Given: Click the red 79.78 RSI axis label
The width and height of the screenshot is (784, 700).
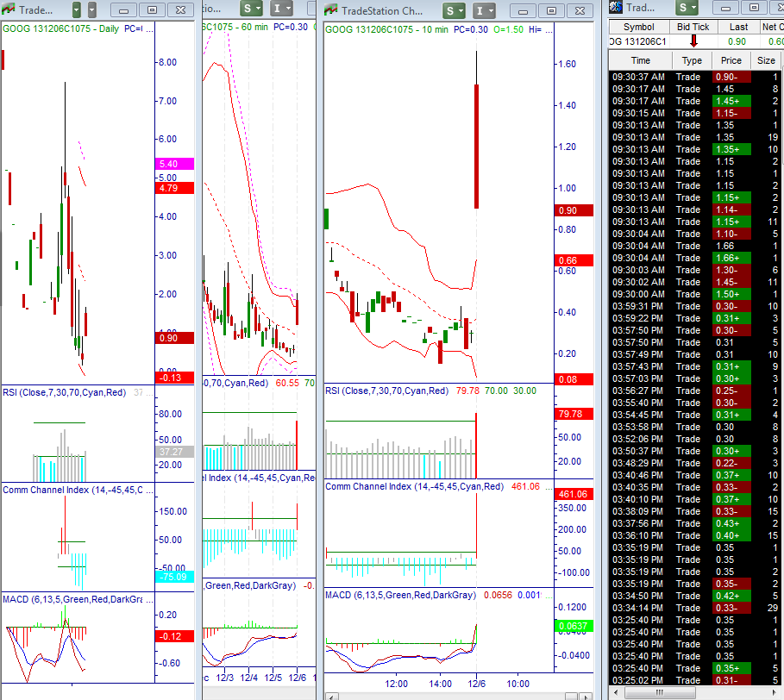Looking at the screenshot, I should [x=574, y=414].
